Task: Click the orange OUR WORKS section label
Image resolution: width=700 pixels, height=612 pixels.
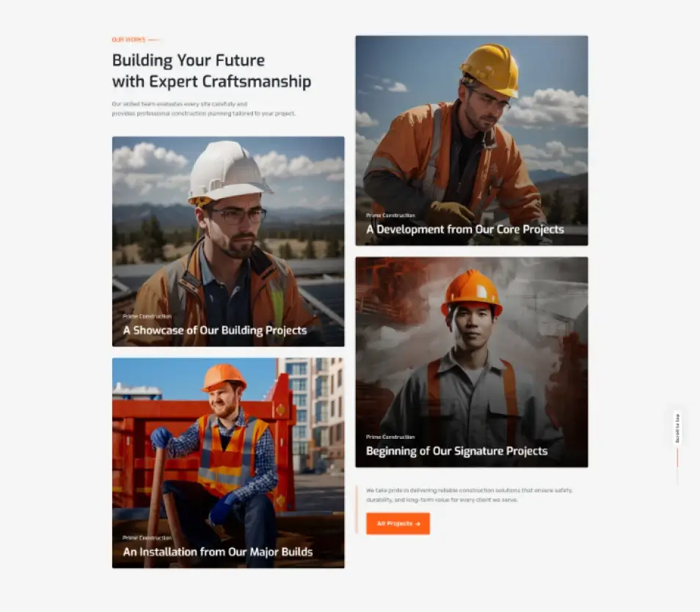Action: coord(128,40)
